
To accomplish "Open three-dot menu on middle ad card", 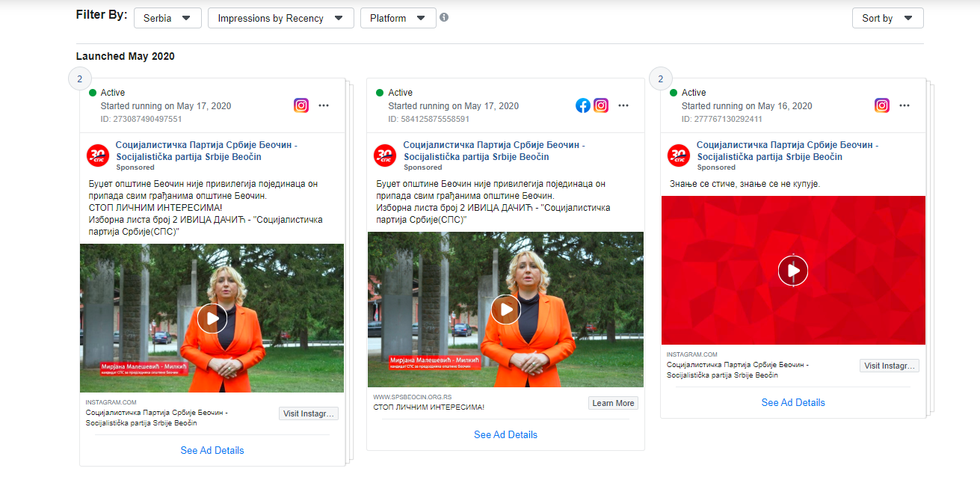I will [623, 105].
